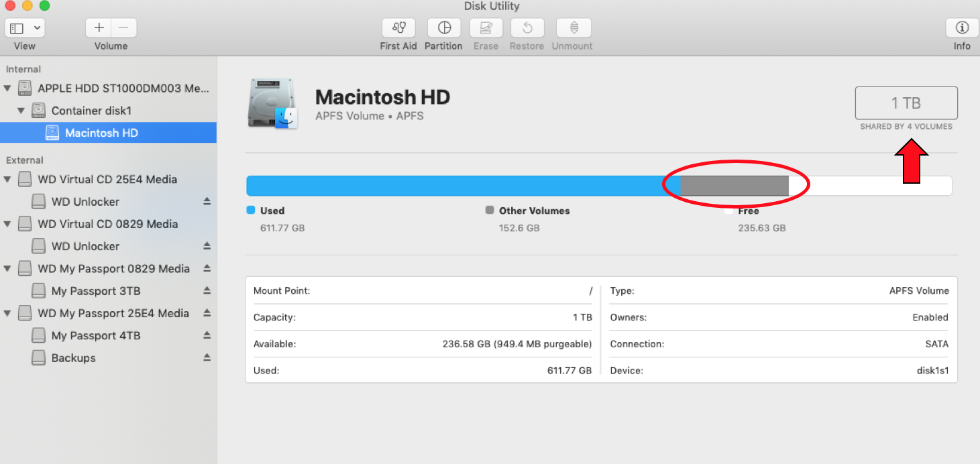Select the Backups volume in sidebar
The image size is (980, 464).
point(74,358)
